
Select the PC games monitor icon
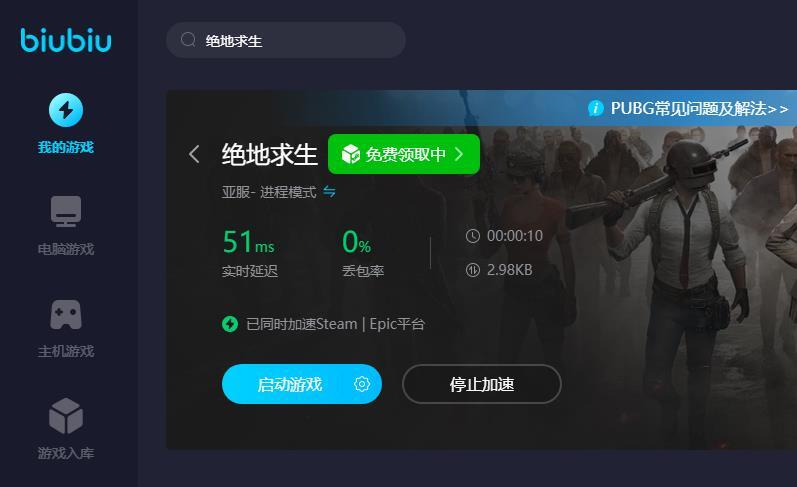click(x=66, y=211)
